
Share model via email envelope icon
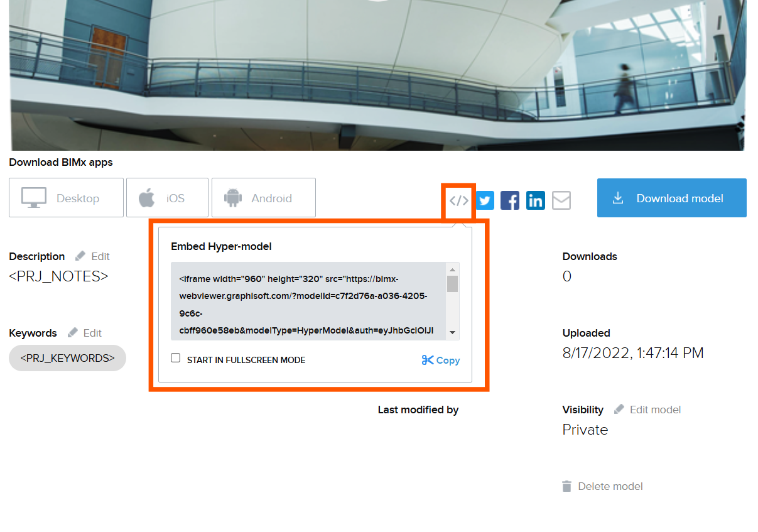[x=561, y=200]
